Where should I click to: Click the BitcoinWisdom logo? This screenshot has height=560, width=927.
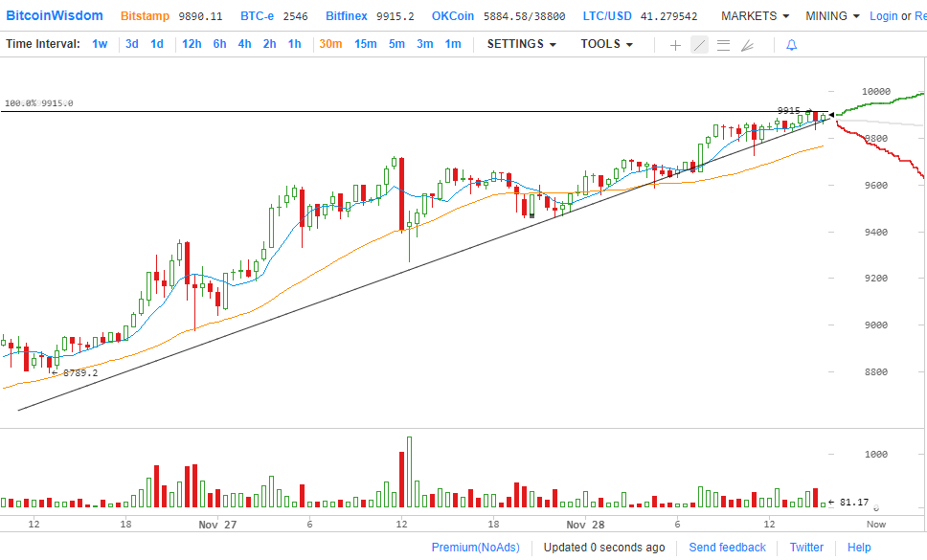pos(55,15)
